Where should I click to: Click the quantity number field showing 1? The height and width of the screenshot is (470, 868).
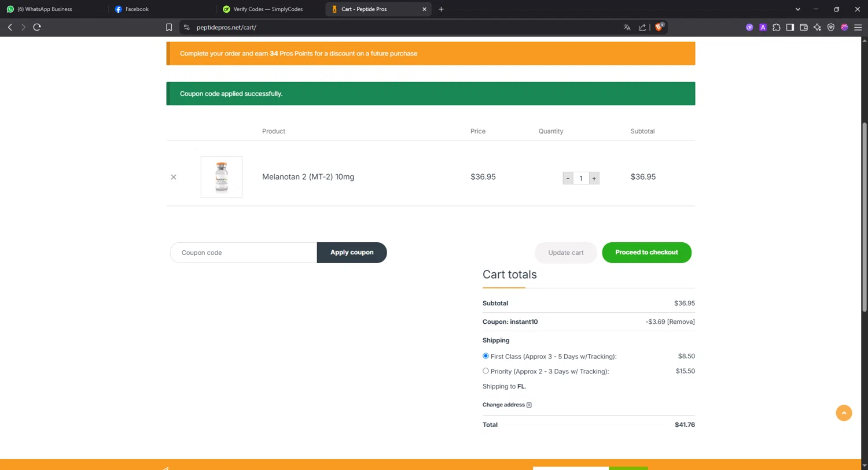581,178
